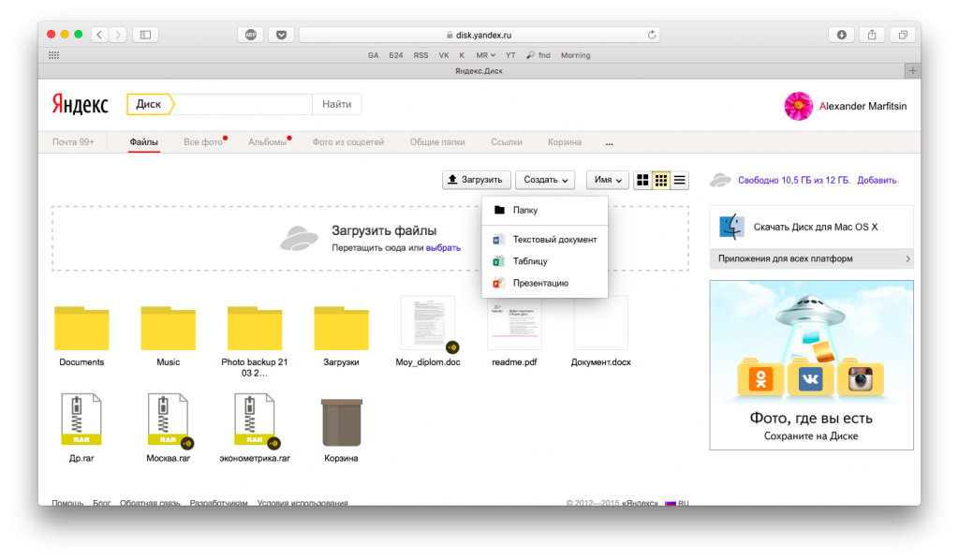Open the VK bookmark
The image size is (959, 560).
[x=444, y=55]
